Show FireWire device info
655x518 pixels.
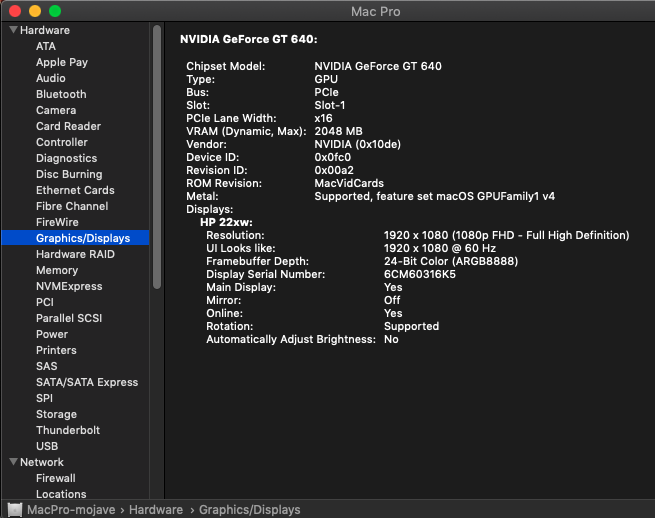pos(57,222)
